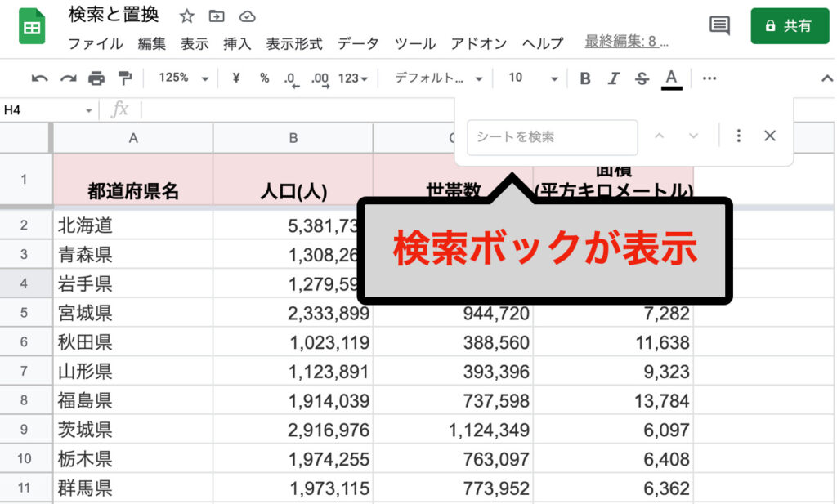Apply percent format
Viewport: 837px width, 504px height.
(x=264, y=78)
